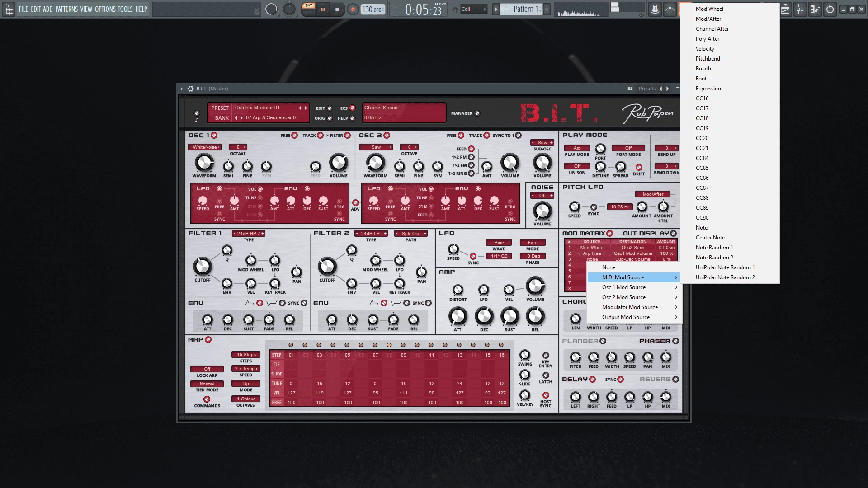Viewport: 868px width, 488px height.
Task: Click the B.I.T. window menu arrow
Action: (x=182, y=89)
